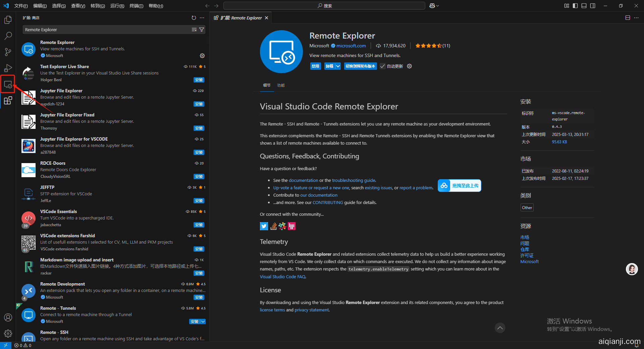Expand the 卸载 uninstall dropdown arrow
This screenshot has width=644, height=349.
(338, 66)
